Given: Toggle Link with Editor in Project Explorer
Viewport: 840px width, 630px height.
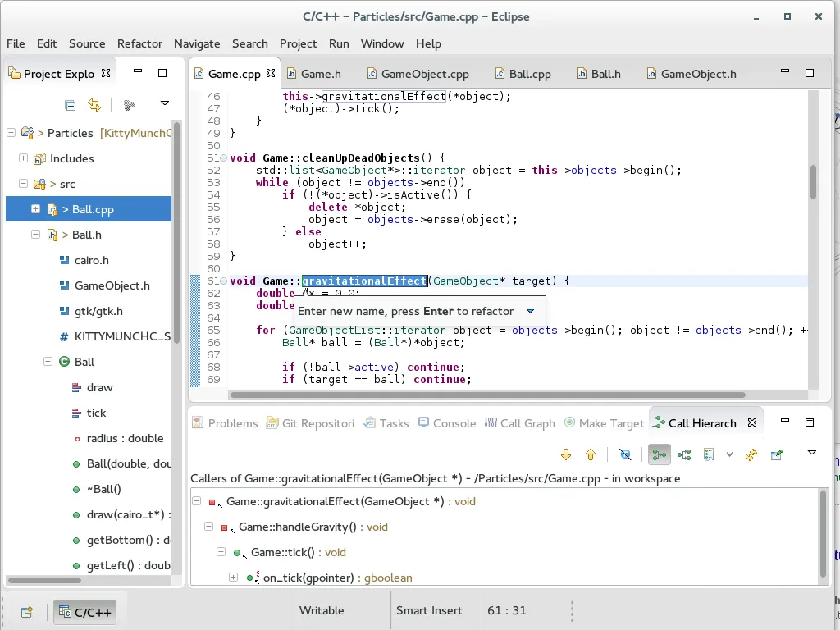Looking at the screenshot, I should coord(94,105).
